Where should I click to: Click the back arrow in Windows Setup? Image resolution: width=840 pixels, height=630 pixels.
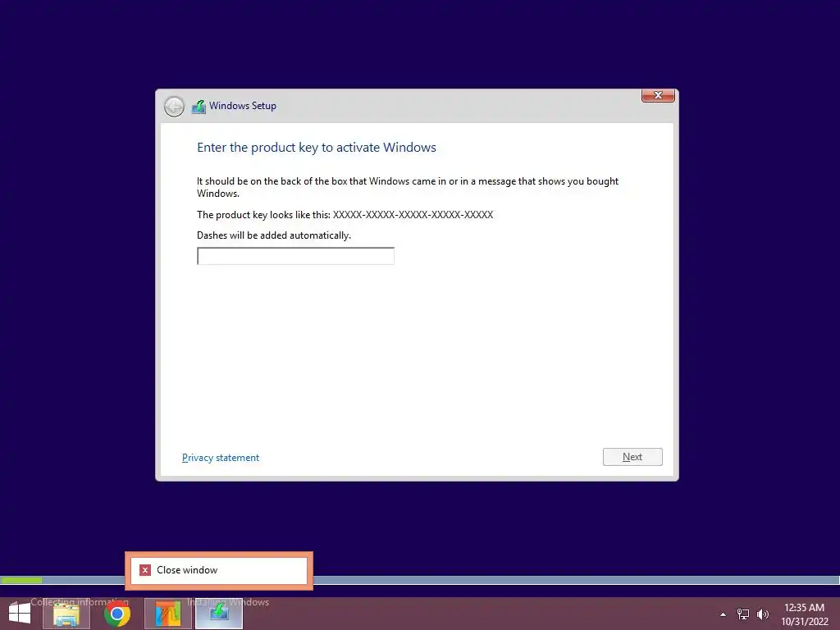[x=174, y=106]
